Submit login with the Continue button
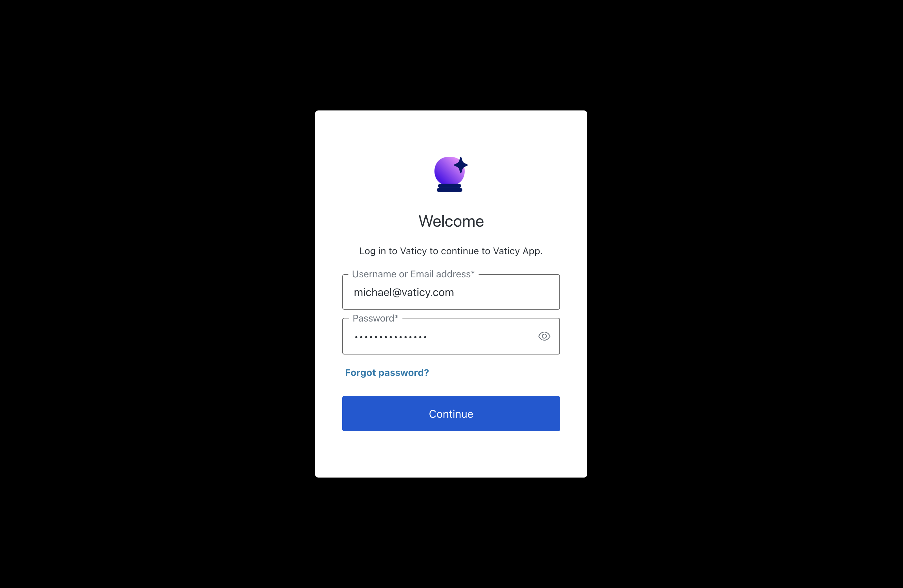Image resolution: width=903 pixels, height=588 pixels. tap(451, 414)
